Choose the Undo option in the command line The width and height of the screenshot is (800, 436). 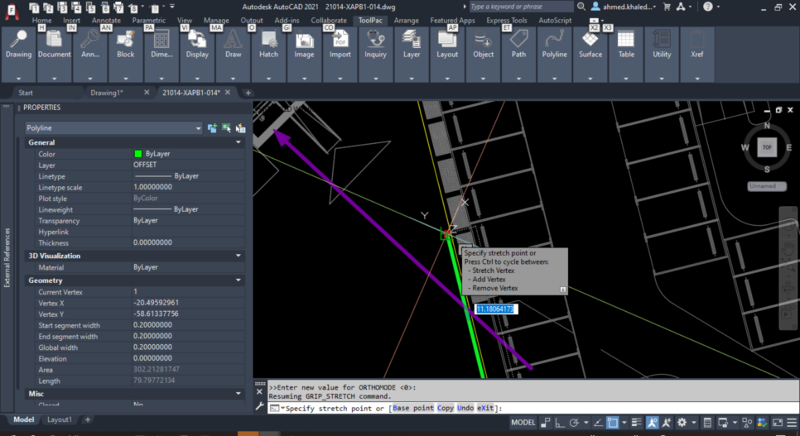[x=463, y=408]
